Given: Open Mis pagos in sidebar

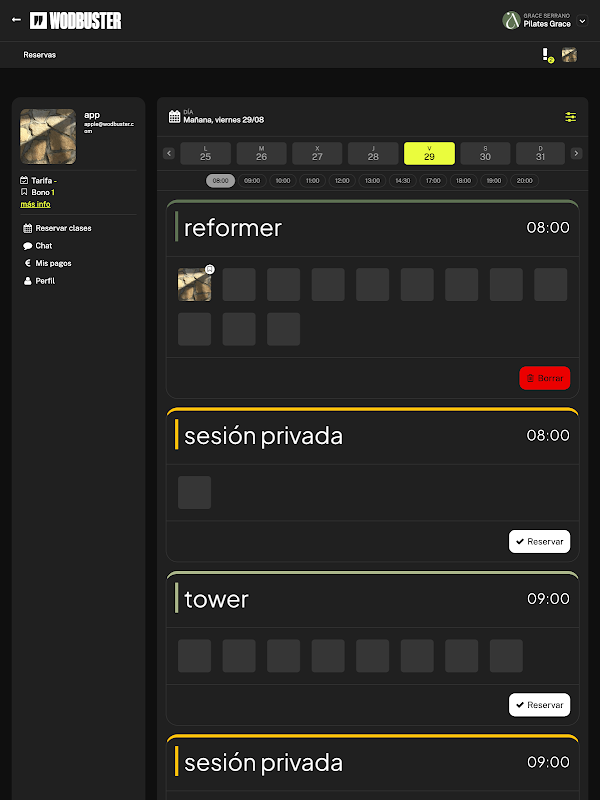Looking at the screenshot, I should click(x=47, y=263).
